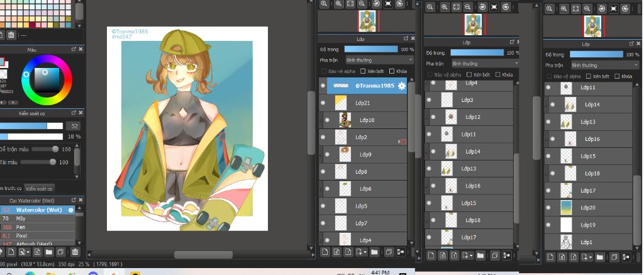644x275 pixels.
Task: Click zoom in icon in middle navigator panel
Action: 445,7
